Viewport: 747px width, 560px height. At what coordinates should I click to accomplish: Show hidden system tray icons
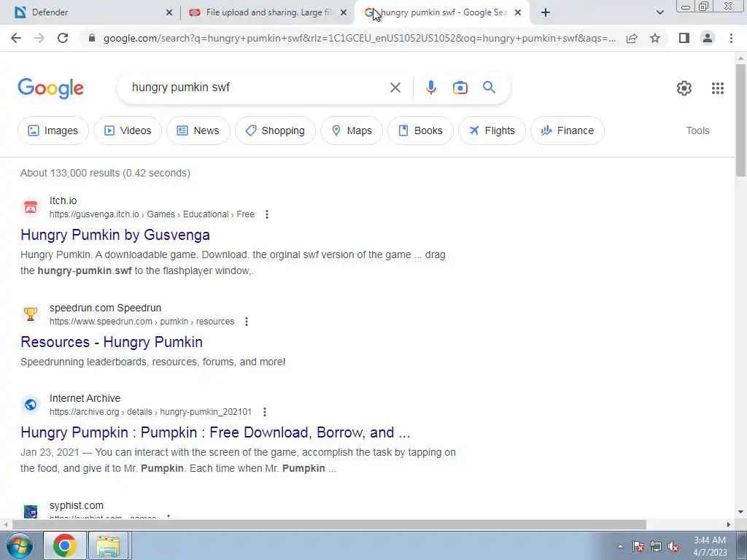click(620, 546)
